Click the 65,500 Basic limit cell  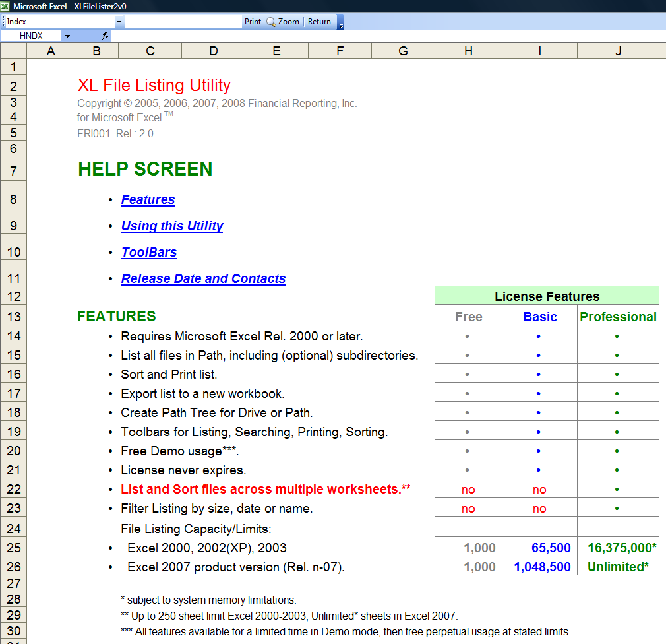[x=540, y=548]
